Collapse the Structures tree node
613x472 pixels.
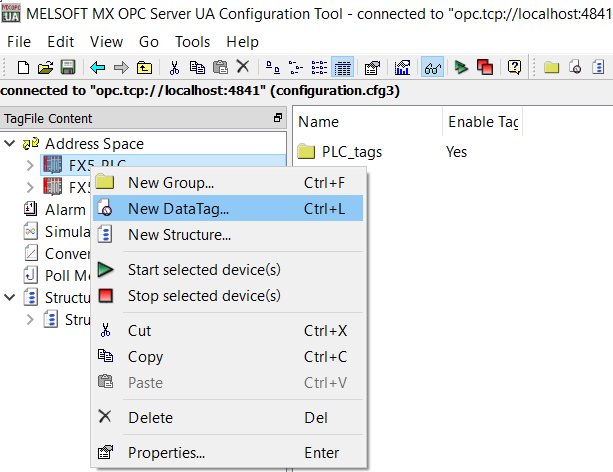tap(9, 297)
